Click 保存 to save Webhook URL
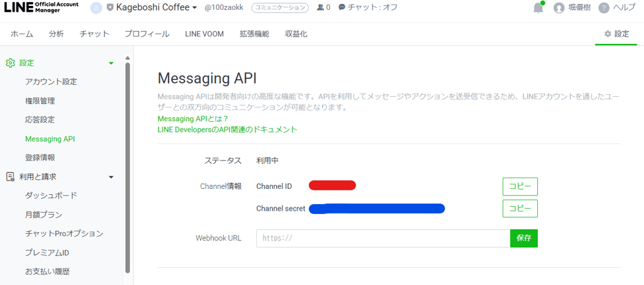The height and width of the screenshot is (285, 644). pos(523,238)
